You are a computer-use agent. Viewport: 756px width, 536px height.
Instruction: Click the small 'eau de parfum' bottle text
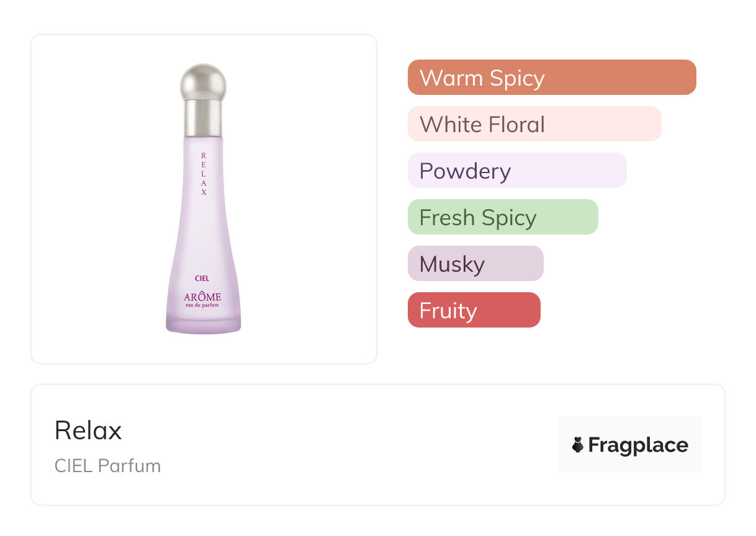pos(202,305)
